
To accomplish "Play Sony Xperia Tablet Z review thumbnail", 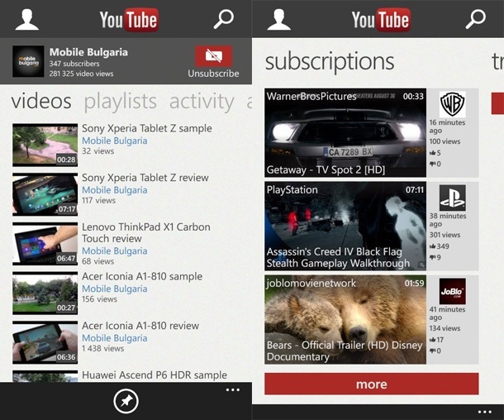I will (x=45, y=194).
